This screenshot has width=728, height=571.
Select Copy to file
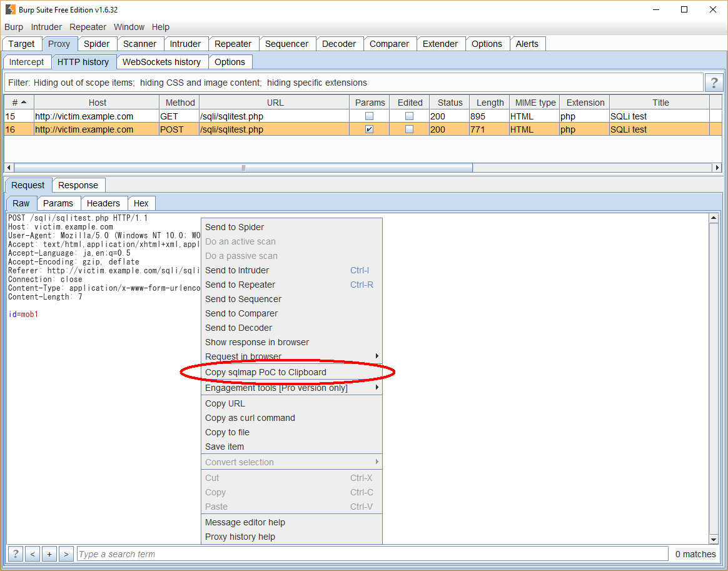point(291,432)
